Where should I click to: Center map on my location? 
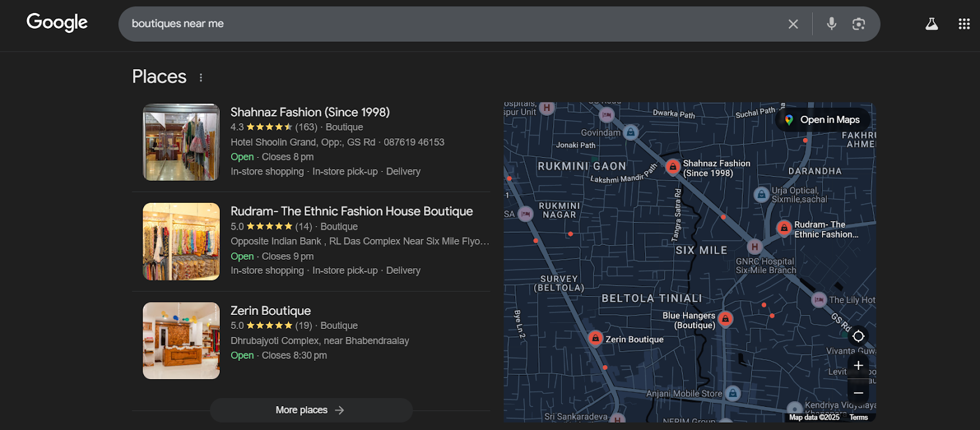[858, 336]
